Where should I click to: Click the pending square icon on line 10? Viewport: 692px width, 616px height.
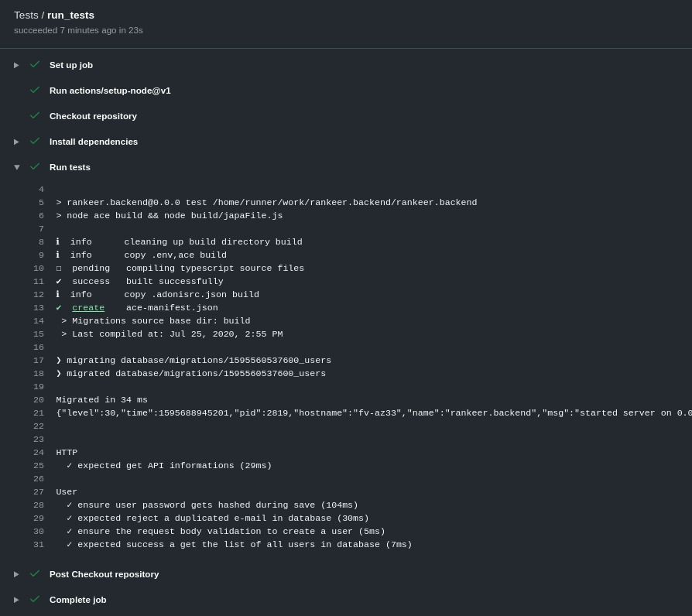59,269
